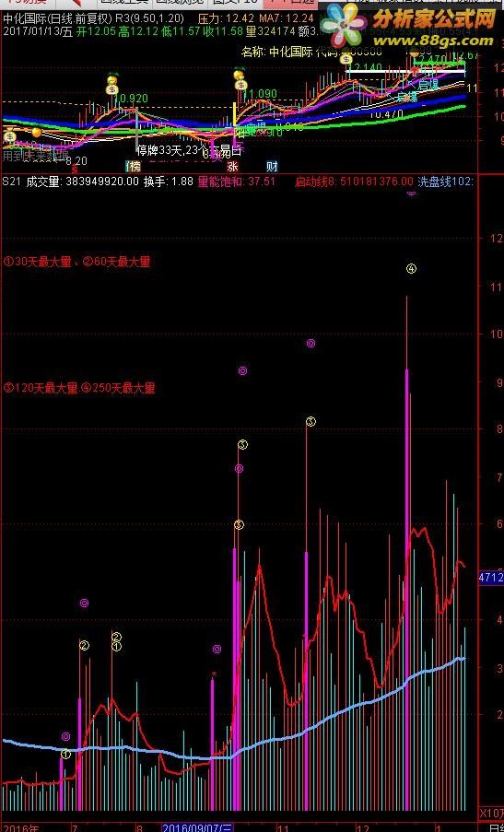This screenshot has width=504, height=832.
Task: Click the 11.090 price label
Action: coord(260,94)
